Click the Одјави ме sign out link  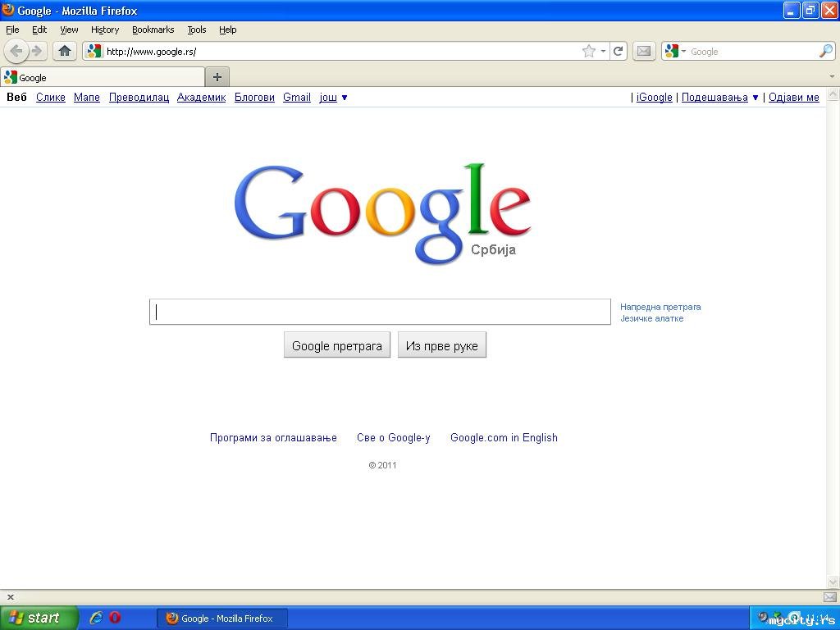pyautogui.click(x=794, y=97)
